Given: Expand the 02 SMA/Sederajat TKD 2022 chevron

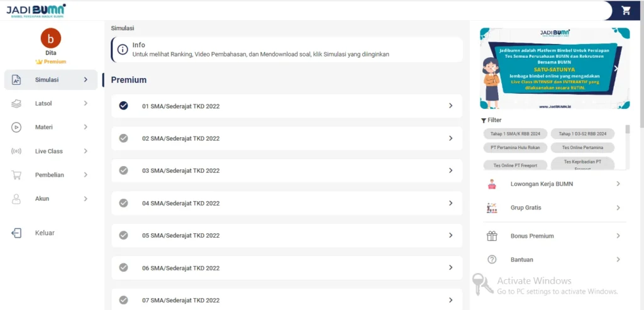Looking at the screenshot, I should [x=450, y=138].
